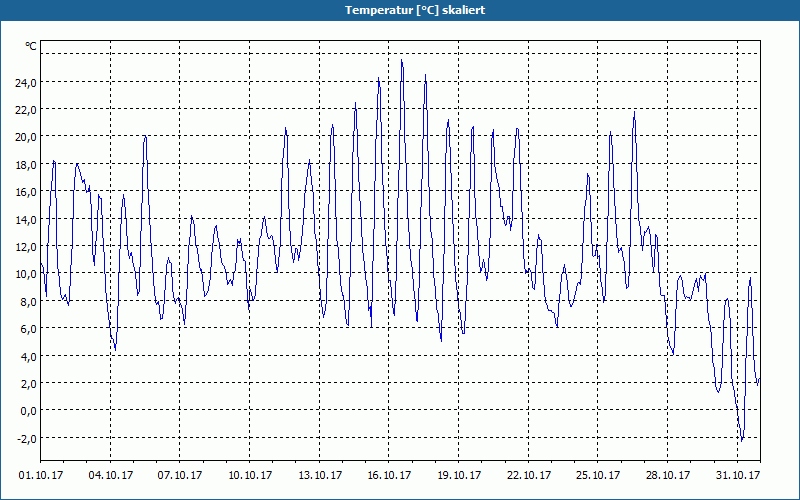The image size is (800, 500).
Task: Click the highest temperature peak above 24
Action: coord(402,60)
